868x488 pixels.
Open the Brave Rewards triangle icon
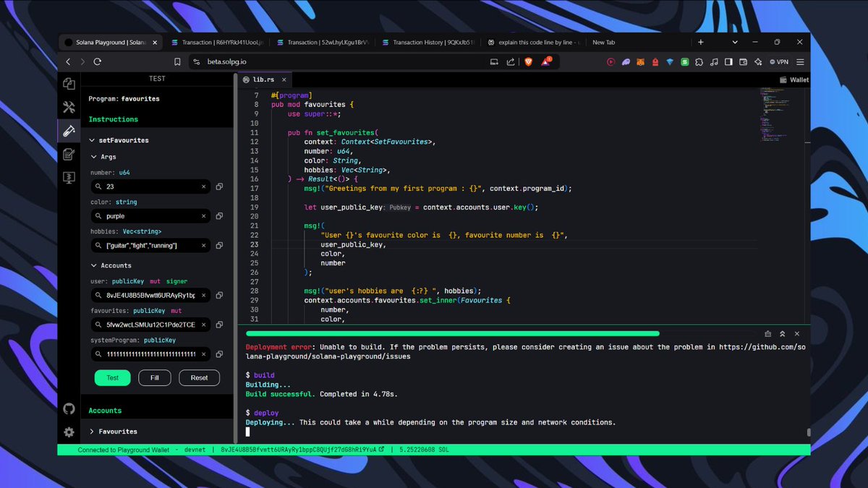(x=546, y=62)
